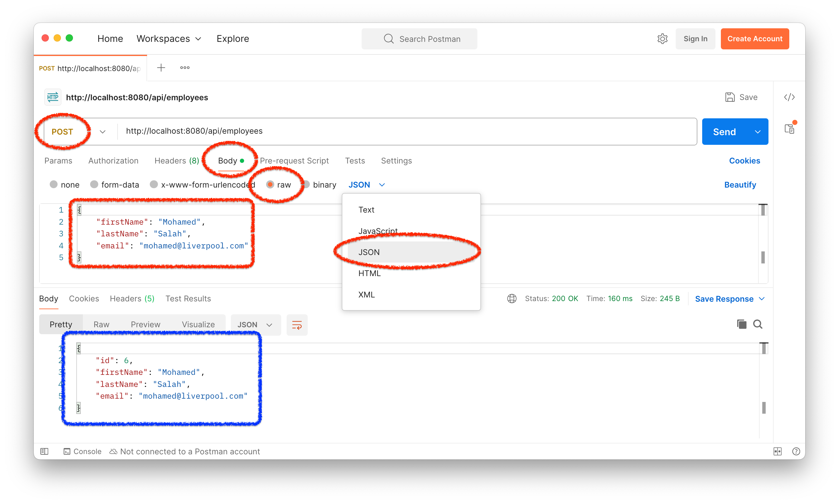The width and height of the screenshot is (839, 504).
Task: Click the code snippet icon
Action: pos(789,98)
